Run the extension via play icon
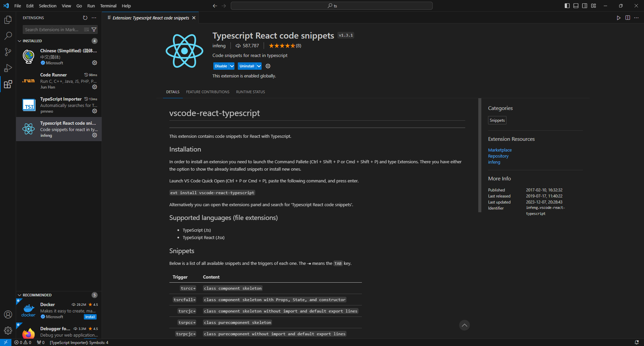Viewport: 644px width, 346px height. pyautogui.click(x=619, y=18)
